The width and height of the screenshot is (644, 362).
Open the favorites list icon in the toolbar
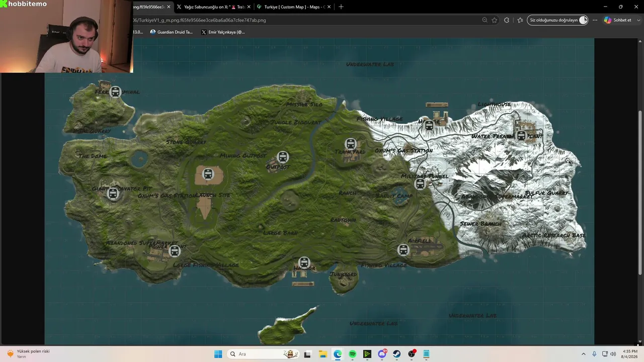tap(520, 20)
